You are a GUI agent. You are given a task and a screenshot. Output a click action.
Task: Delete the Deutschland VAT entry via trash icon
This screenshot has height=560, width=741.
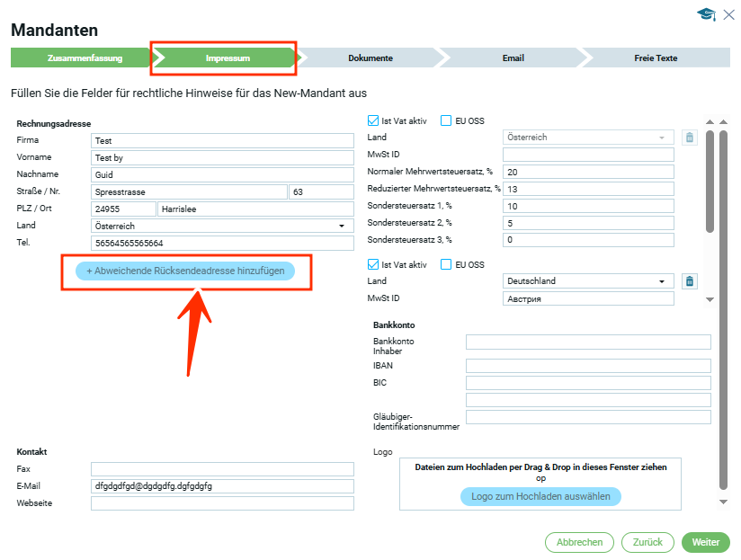pos(689,281)
